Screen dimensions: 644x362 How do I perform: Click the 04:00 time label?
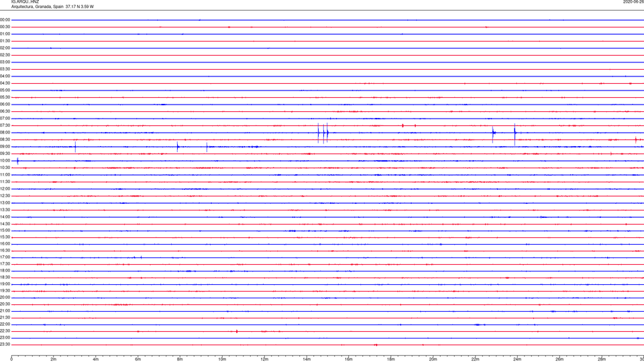[5, 76]
